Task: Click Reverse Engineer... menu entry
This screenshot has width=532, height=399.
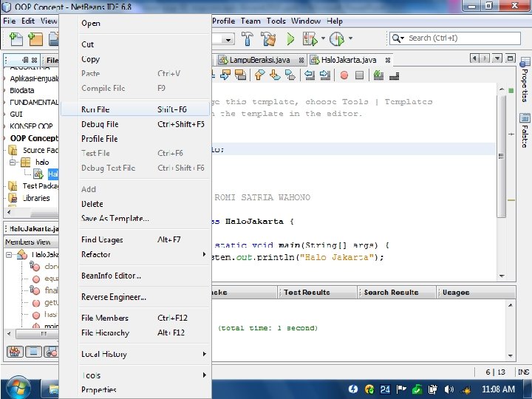Action: 136,297
